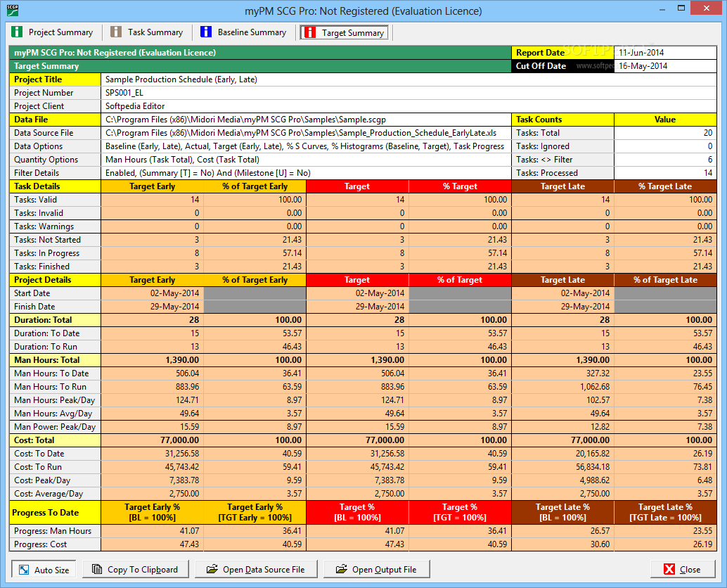The image size is (727, 588).
Task: Click the red Target Summary info icon
Action: 310,32
